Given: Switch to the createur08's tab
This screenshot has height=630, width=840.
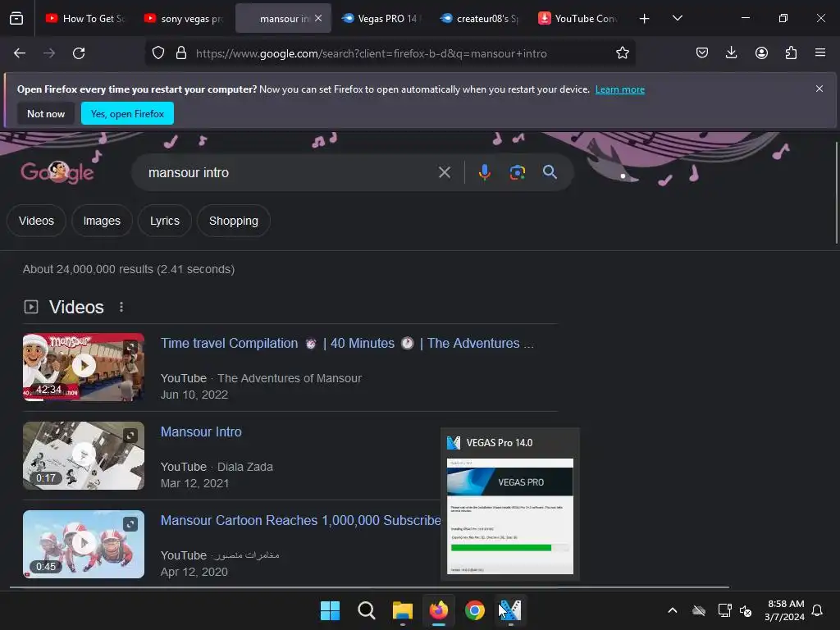Looking at the screenshot, I should [479, 18].
